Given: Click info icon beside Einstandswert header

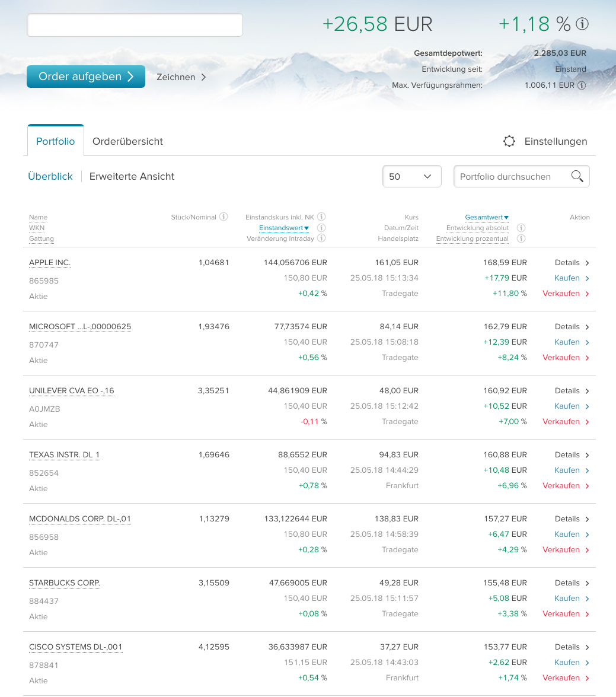Looking at the screenshot, I should point(321,228).
